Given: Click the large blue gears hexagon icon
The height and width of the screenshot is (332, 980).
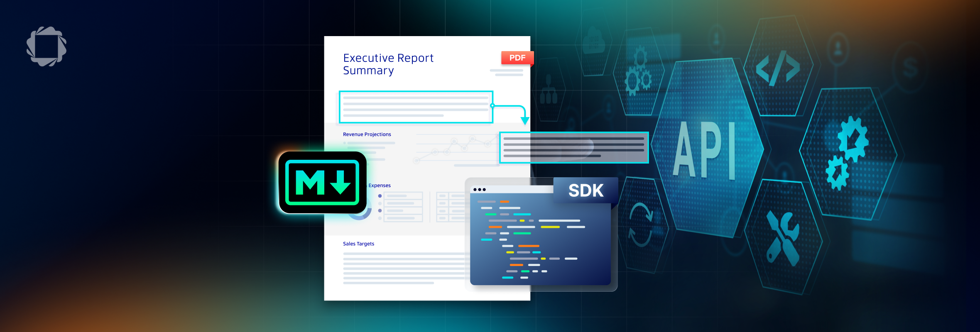Looking at the screenshot, I should coord(848,154).
